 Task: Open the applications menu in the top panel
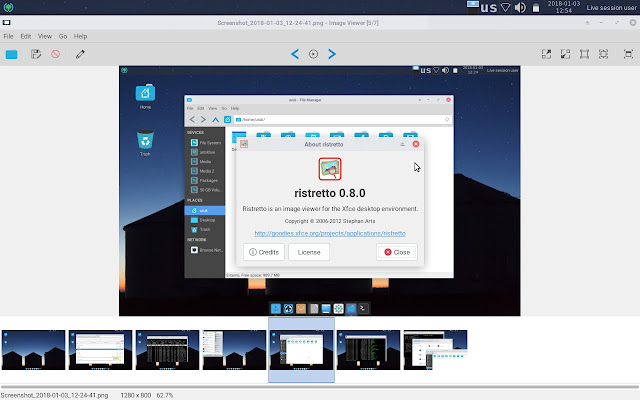point(8,7)
